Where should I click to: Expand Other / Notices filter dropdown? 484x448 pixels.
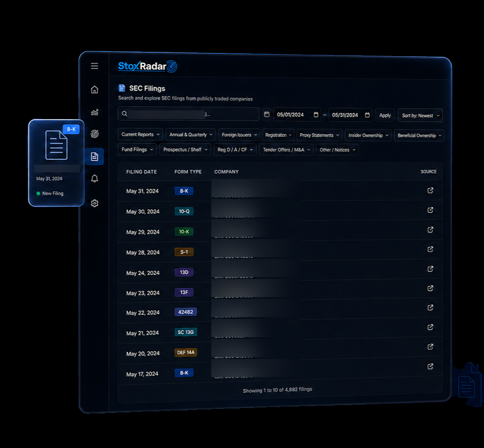click(x=337, y=150)
